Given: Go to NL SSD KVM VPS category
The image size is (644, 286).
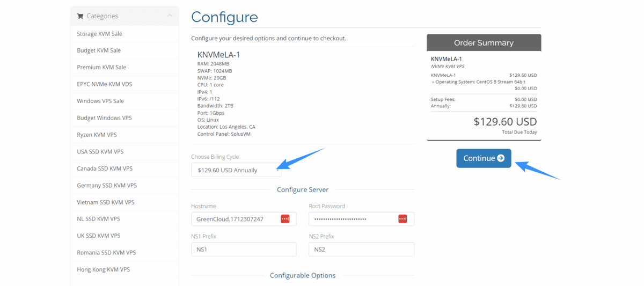Looking at the screenshot, I should [125, 219].
